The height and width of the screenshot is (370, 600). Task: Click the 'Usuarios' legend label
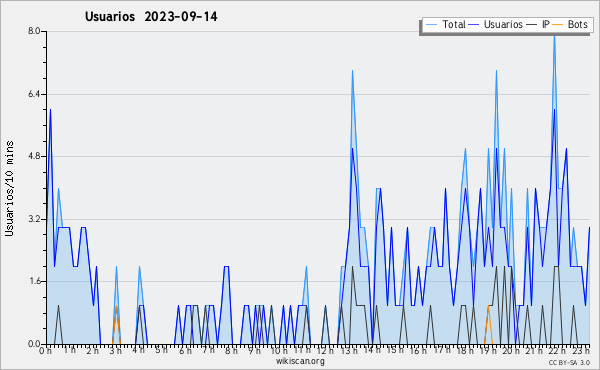[503, 24]
